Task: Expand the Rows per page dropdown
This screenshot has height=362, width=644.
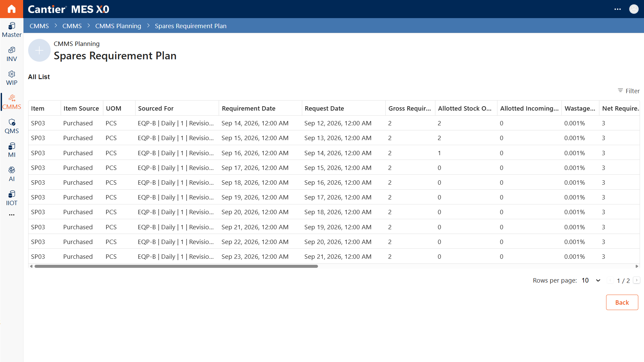Action: (591, 280)
